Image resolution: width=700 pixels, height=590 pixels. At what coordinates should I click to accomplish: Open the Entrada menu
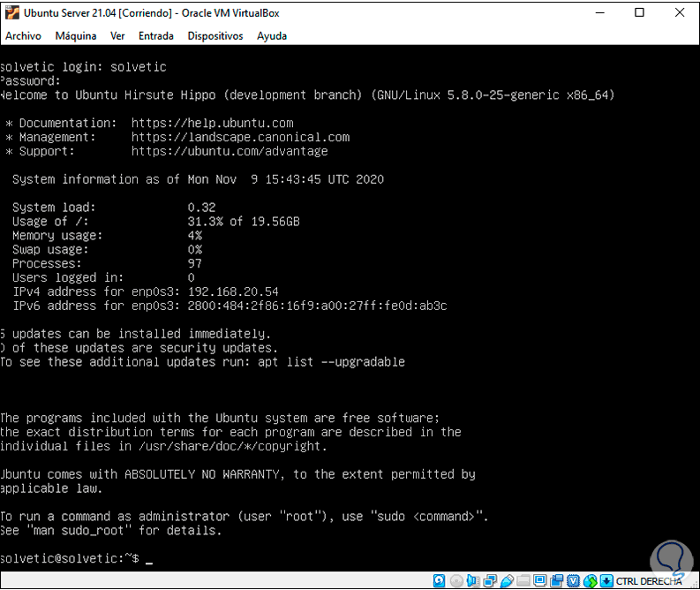156,35
